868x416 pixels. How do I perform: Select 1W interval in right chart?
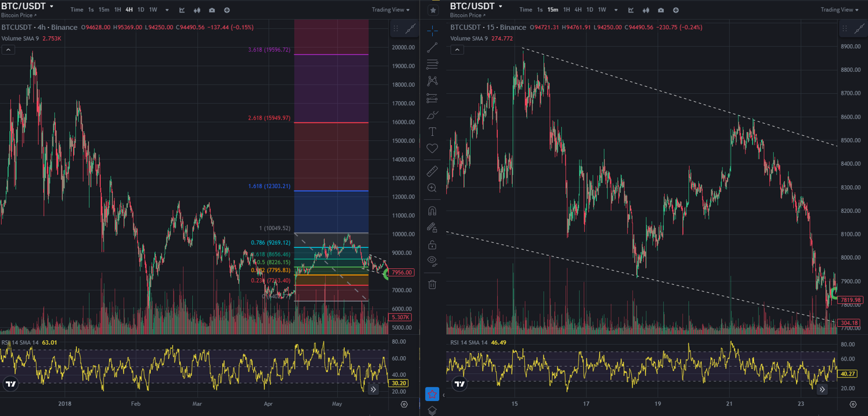click(601, 10)
